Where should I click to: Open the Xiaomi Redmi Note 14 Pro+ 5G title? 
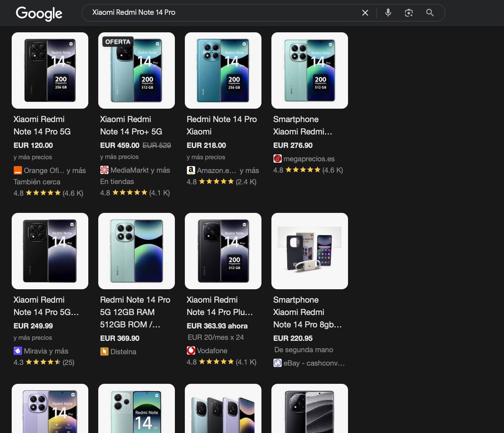coord(131,126)
